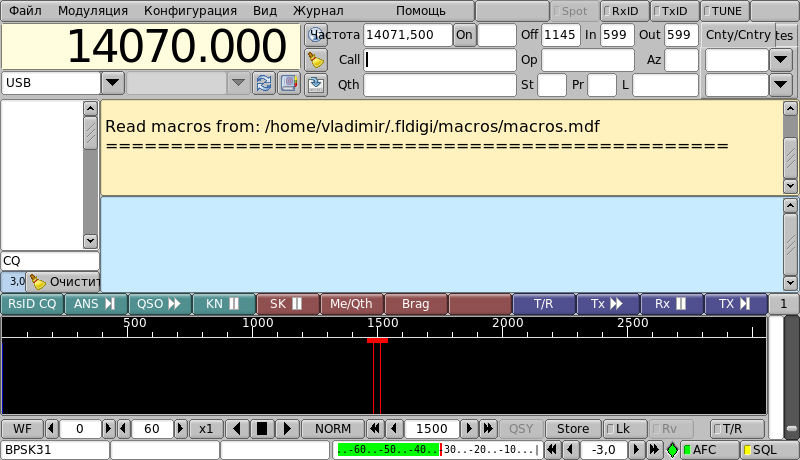Click the KN macro button
The height and width of the screenshot is (460, 800).
pyautogui.click(x=223, y=304)
